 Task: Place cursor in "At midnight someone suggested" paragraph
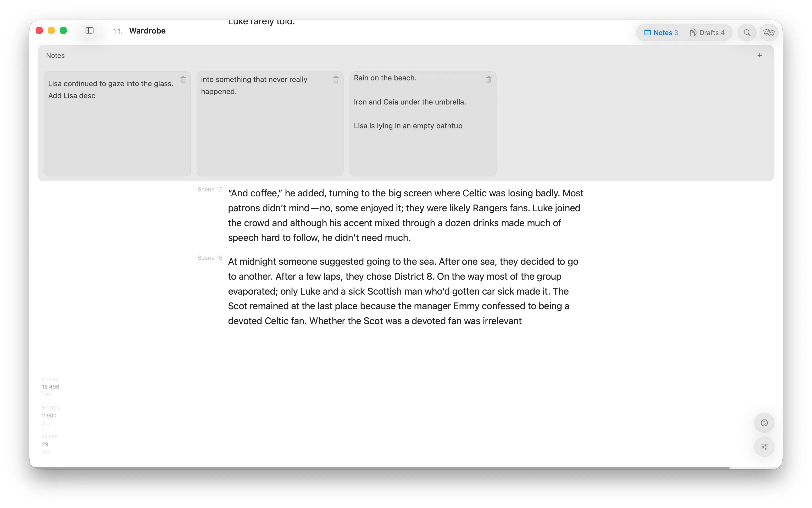403,291
